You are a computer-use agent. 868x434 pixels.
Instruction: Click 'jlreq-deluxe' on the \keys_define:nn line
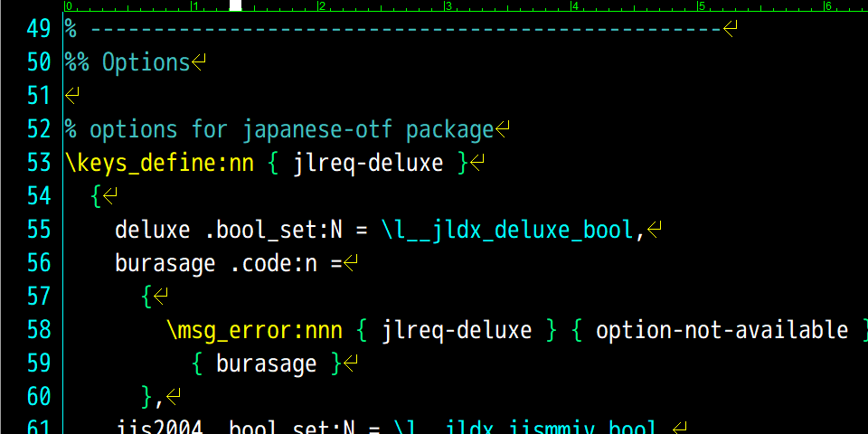click(x=368, y=164)
